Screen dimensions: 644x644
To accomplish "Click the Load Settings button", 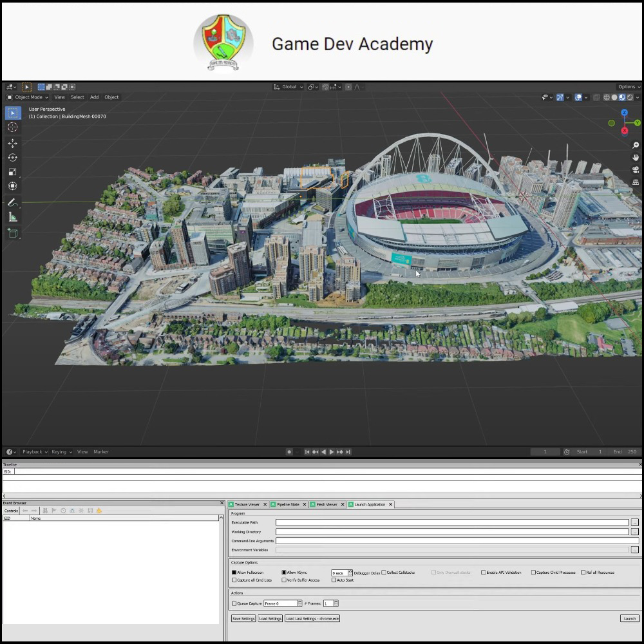I will [x=270, y=619].
